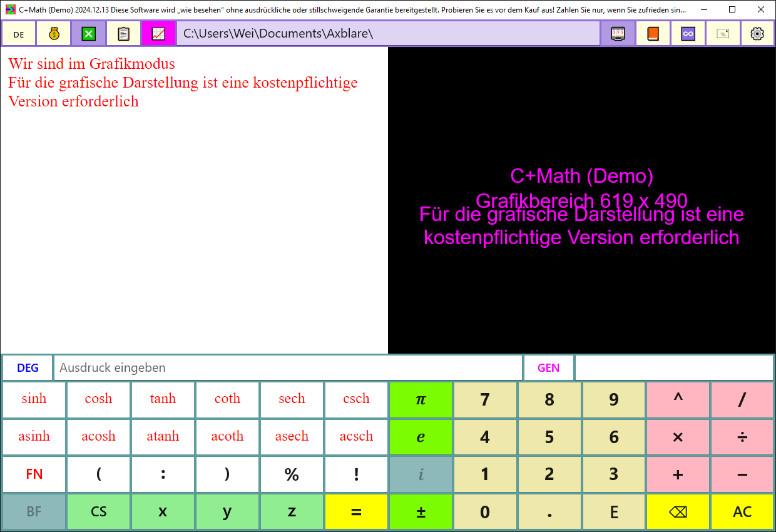Insert variable z
The width and height of the screenshot is (776, 532).
292,512
